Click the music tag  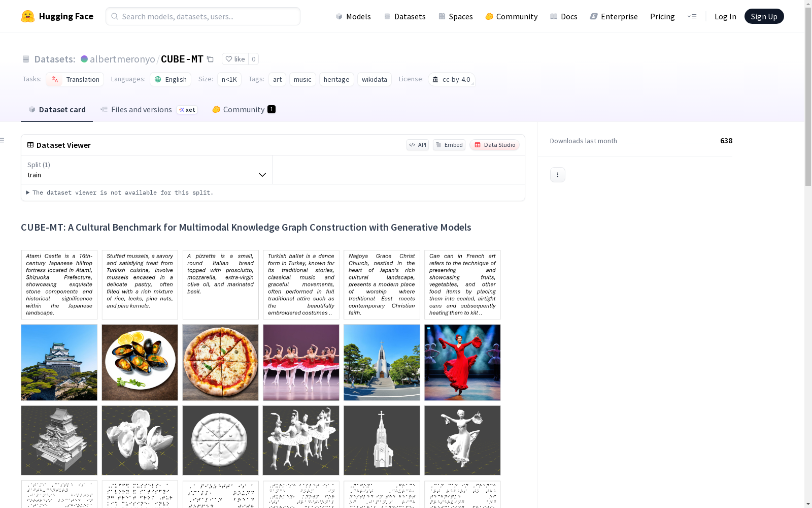(302, 79)
